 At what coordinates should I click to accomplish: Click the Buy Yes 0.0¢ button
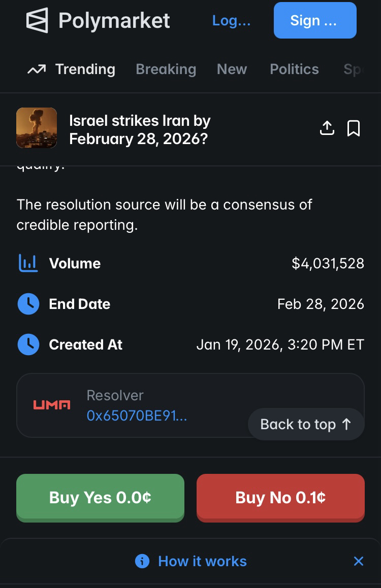click(100, 497)
